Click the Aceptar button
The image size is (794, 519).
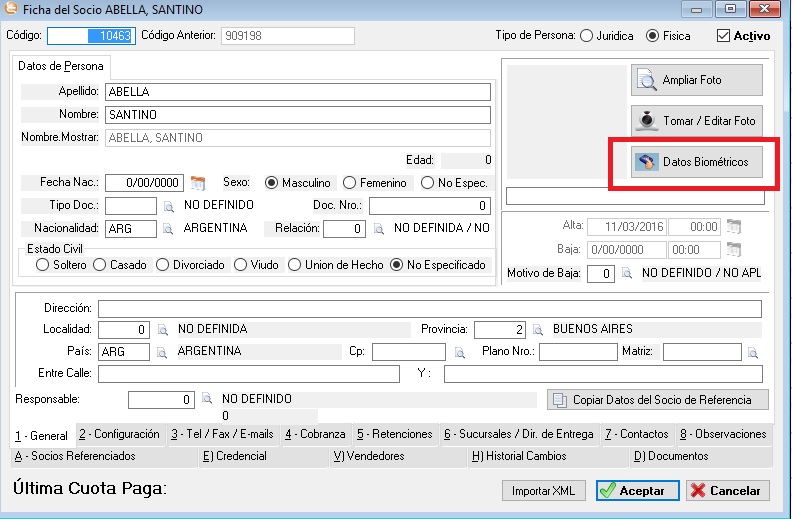[x=638, y=491]
